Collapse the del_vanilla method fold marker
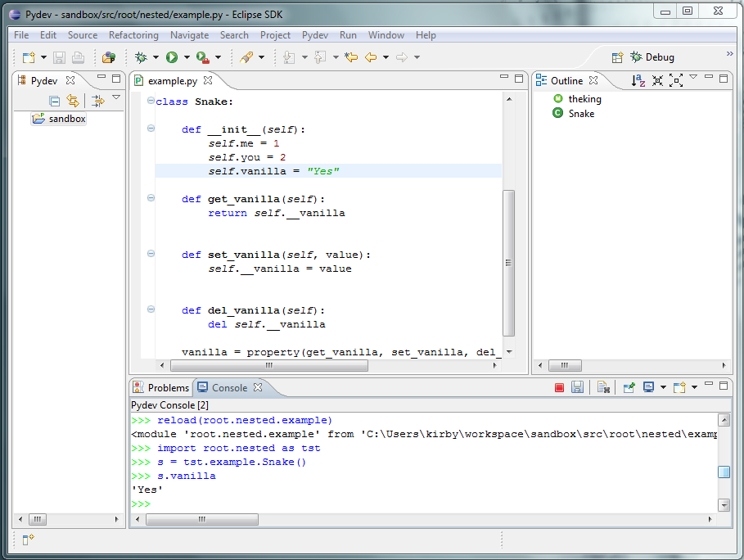 pyautogui.click(x=151, y=309)
